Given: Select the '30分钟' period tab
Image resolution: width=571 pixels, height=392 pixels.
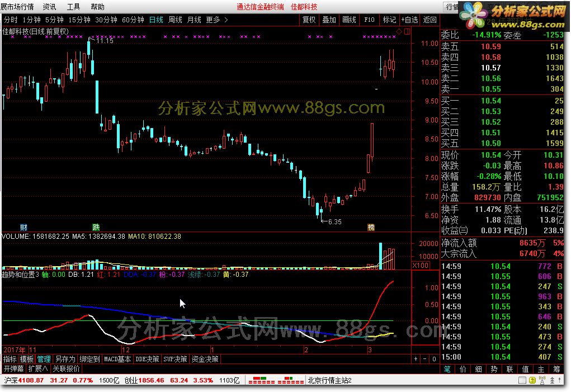Looking at the screenshot, I should (x=106, y=20).
